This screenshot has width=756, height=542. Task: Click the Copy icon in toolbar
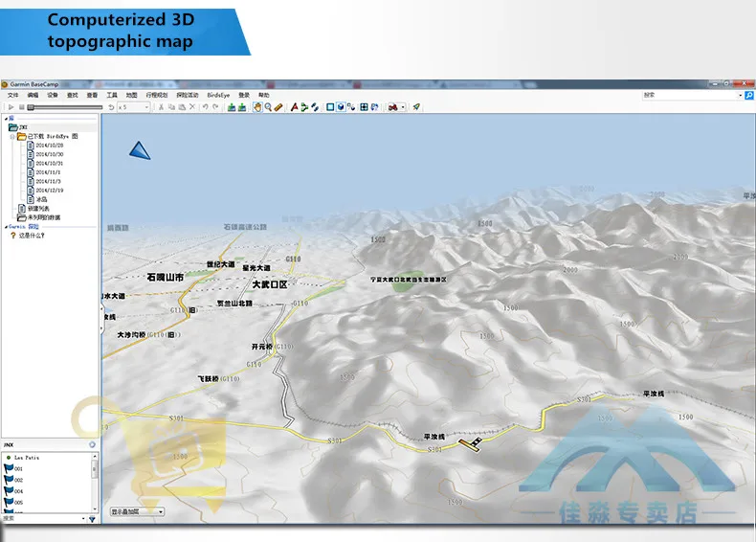pos(171,107)
